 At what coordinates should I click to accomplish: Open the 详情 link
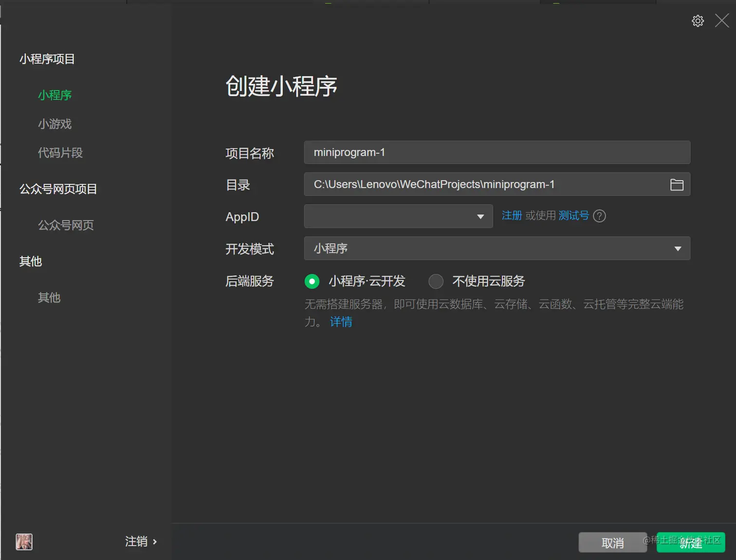[x=341, y=322]
